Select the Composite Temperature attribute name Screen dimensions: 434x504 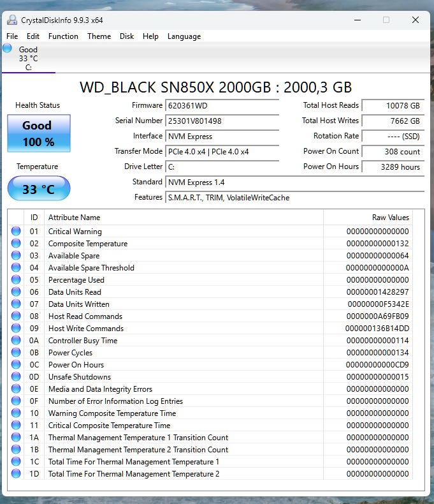coord(88,244)
